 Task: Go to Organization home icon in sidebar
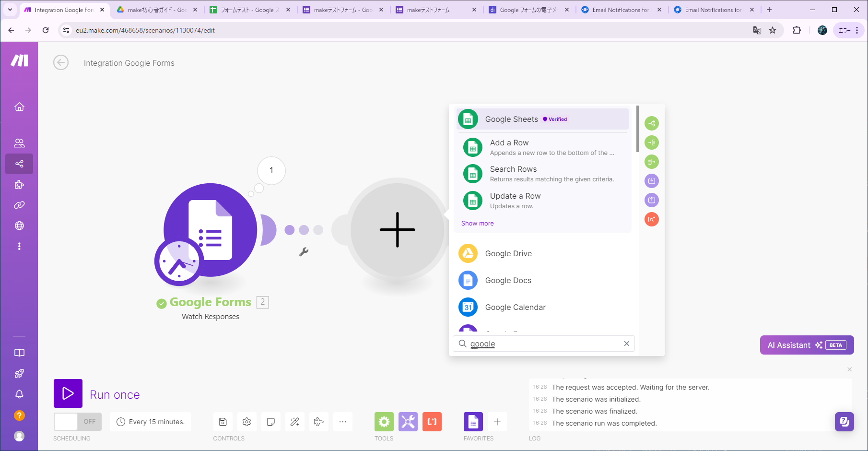click(19, 107)
